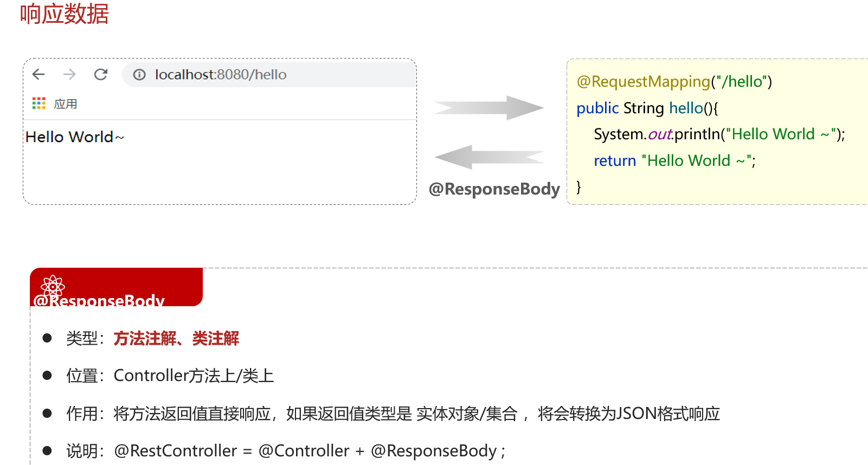
Task: Click the return "Hello World ~" statement
Action: click(x=674, y=161)
